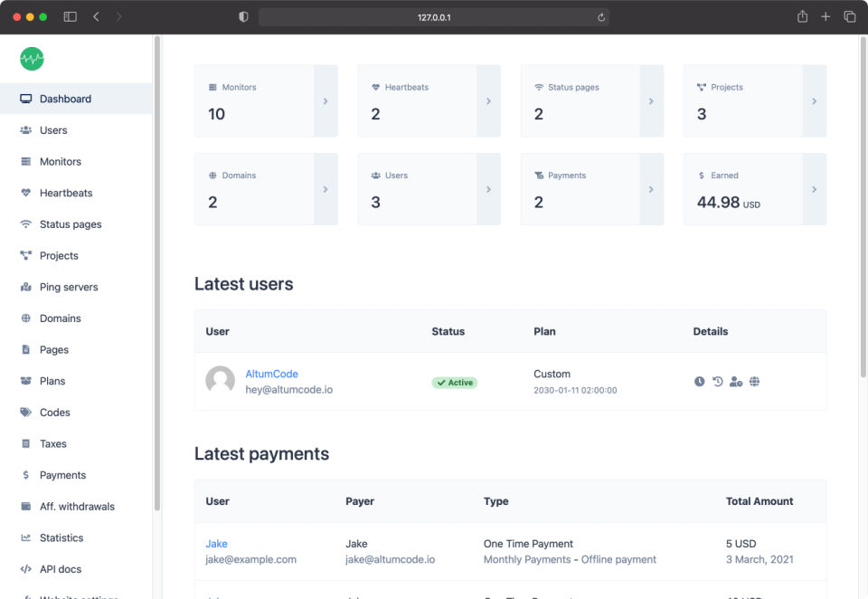
Task: Open the Jake user link in payments
Action: tap(216, 544)
